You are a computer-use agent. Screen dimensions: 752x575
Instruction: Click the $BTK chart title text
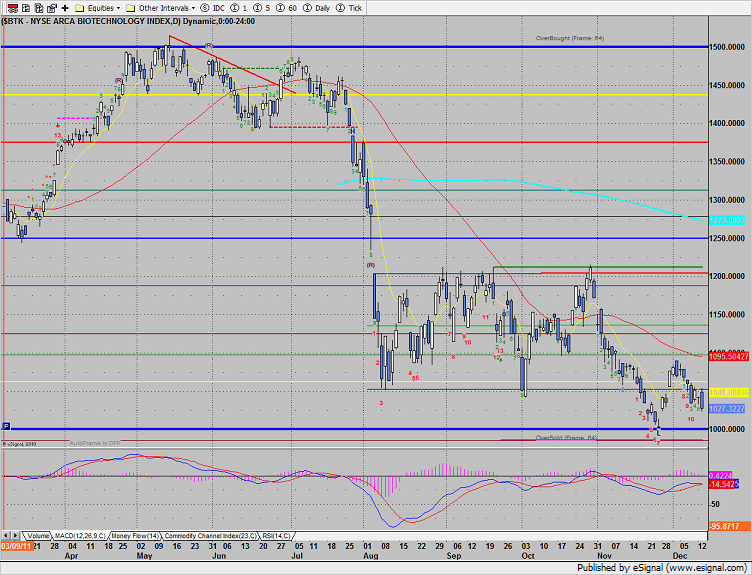coord(128,21)
